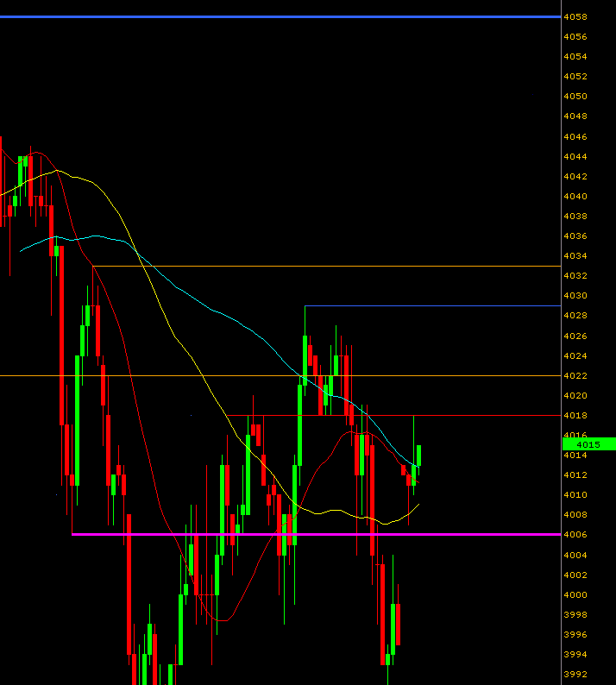616x685 pixels.
Task: Click the 4026 price axis label
Action: coord(575,336)
